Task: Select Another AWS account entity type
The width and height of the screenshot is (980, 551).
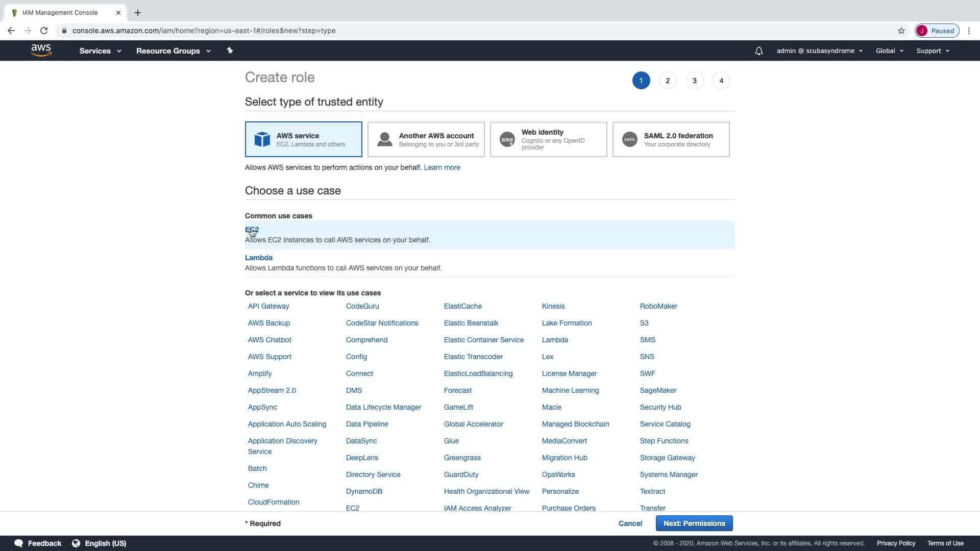Action: tap(426, 139)
